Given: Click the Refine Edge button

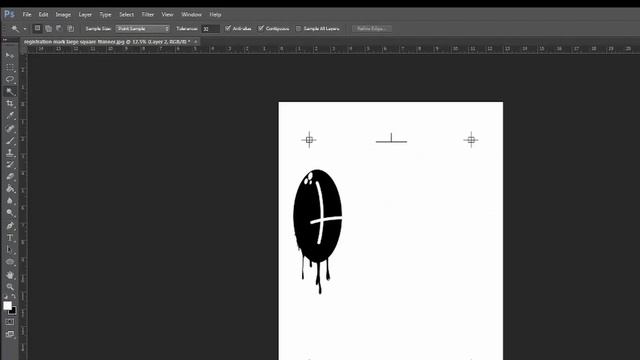Looking at the screenshot, I should (x=372, y=29).
